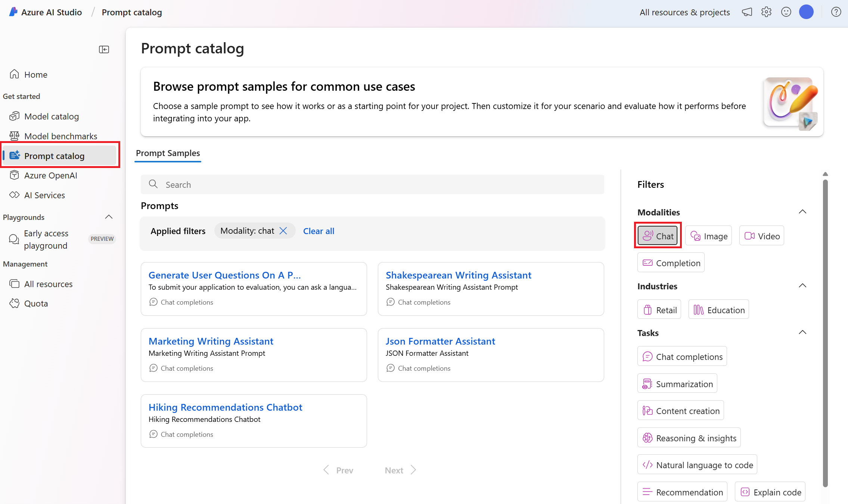Remove the applied Modality chat filter
This screenshot has width=848, height=504.
tap(285, 230)
